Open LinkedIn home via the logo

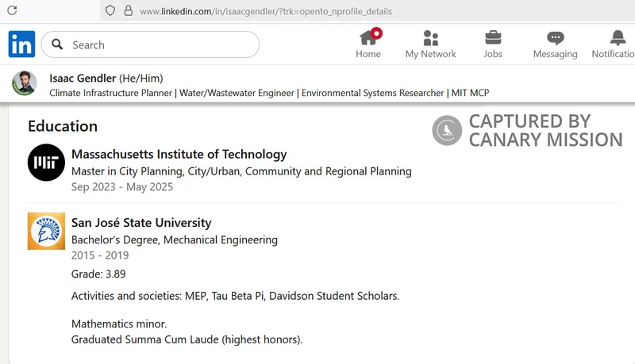(x=21, y=44)
